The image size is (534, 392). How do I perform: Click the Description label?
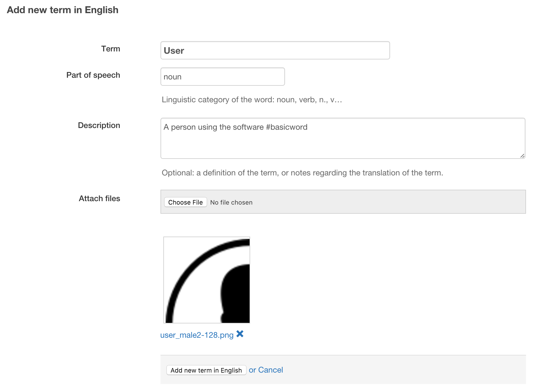[x=99, y=125]
